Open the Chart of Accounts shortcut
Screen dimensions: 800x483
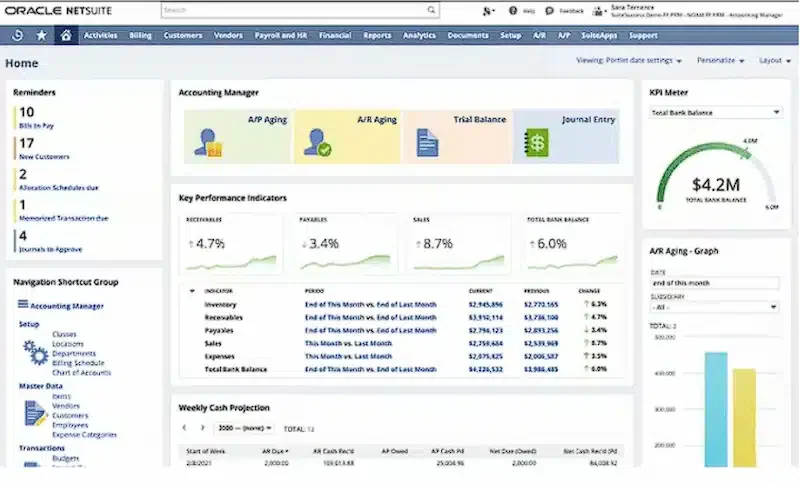(81, 373)
